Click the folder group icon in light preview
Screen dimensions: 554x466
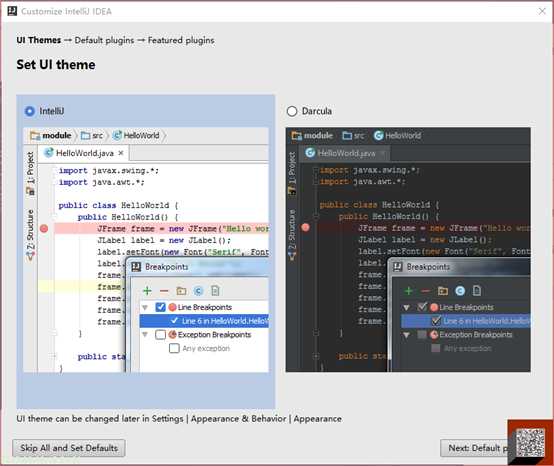coord(181,291)
